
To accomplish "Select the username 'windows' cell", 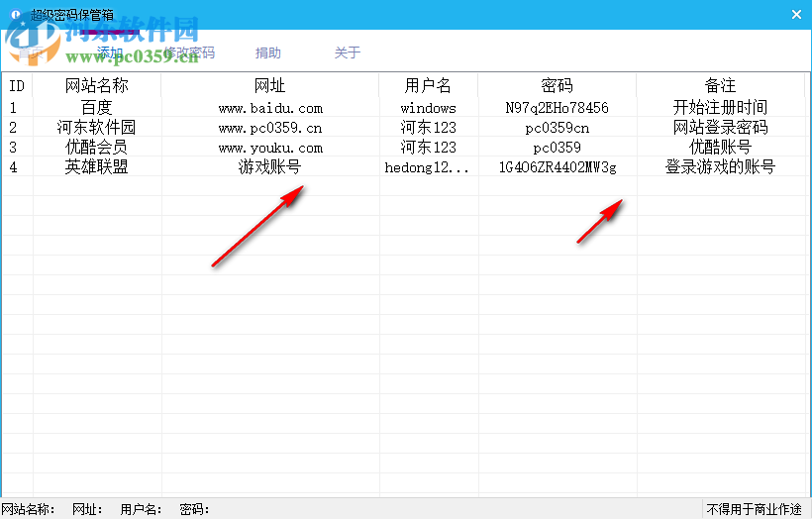I will point(428,108).
